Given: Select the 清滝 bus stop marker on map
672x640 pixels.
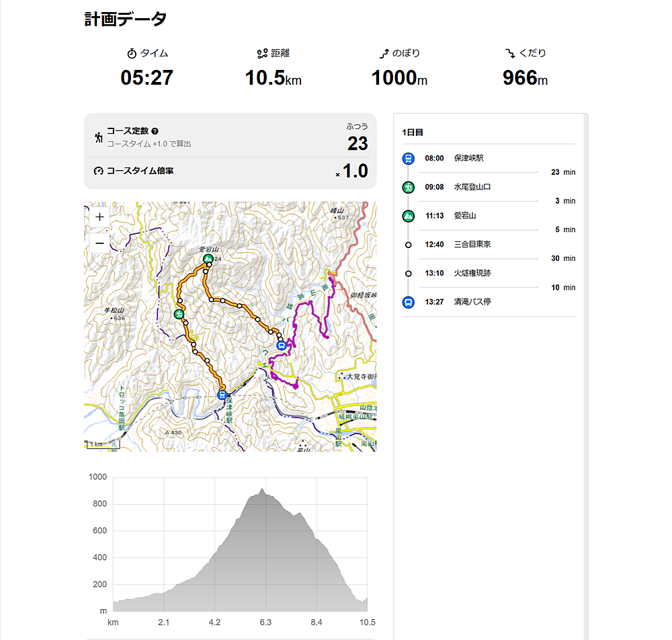Looking at the screenshot, I should (282, 346).
